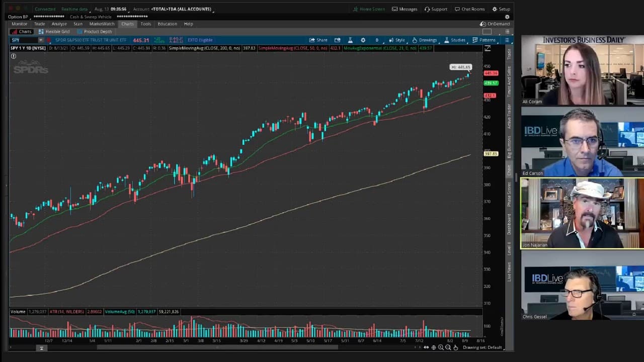This screenshot has width=644, height=362.
Task: Open the Monitor tab
Action: tap(20, 24)
